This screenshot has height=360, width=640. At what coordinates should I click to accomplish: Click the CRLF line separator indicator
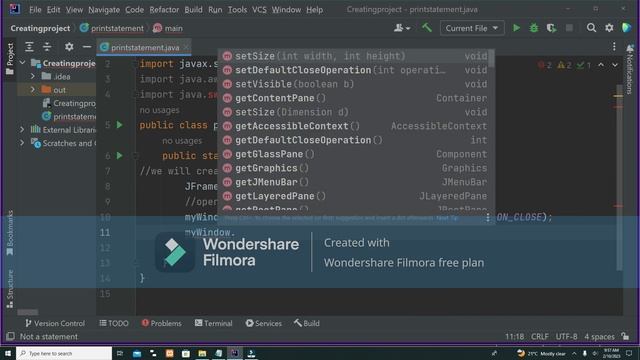tap(540, 337)
